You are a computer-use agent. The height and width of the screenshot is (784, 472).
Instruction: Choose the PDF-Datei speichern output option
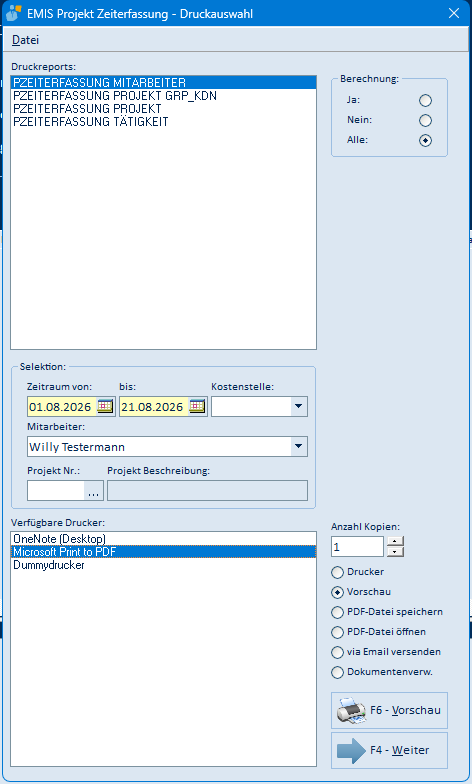coord(338,612)
